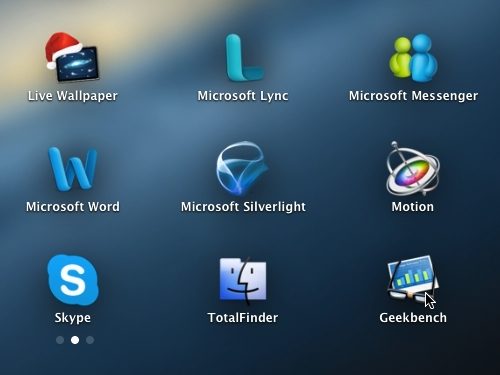The width and height of the screenshot is (500, 375).
Task: Click the Live Wallpaper label text
Action: tap(73, 96)
